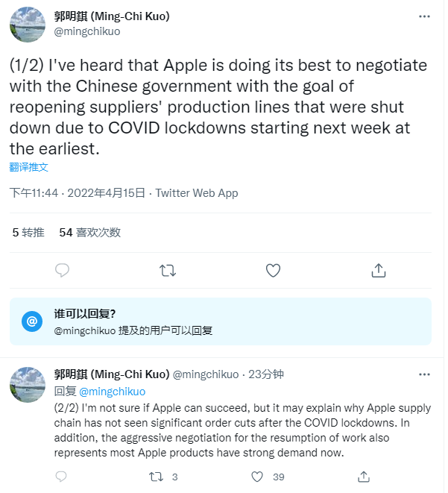448x493 pixels.
Task: Click the Twitter Web App source label
Action: [x=196, y=193]
